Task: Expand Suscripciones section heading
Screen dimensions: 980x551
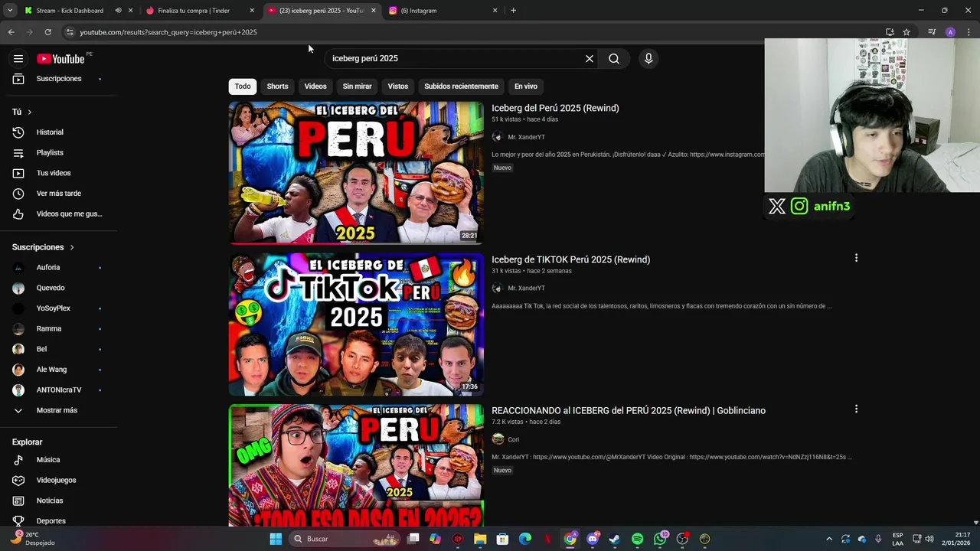Action: click(x=44, y=247)
